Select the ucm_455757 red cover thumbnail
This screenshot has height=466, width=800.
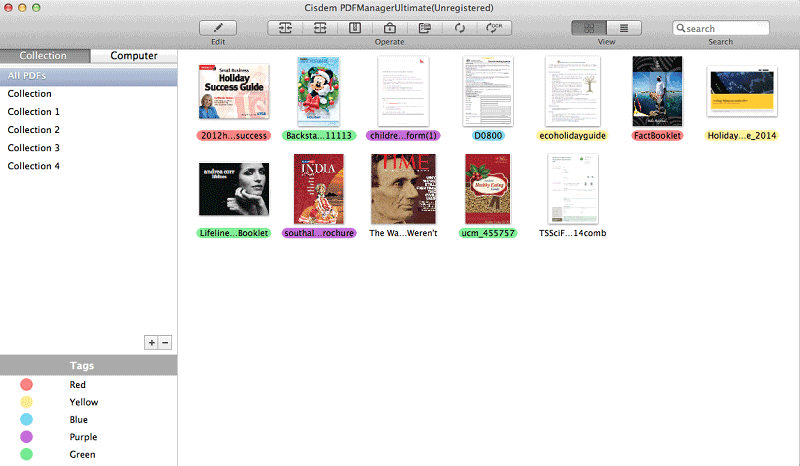[488, 189]
